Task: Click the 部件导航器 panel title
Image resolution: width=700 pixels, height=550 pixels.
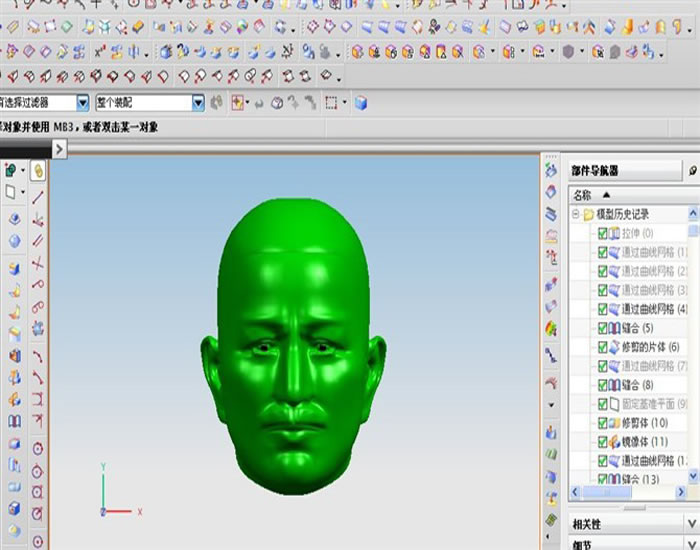Action: point(595,171)
